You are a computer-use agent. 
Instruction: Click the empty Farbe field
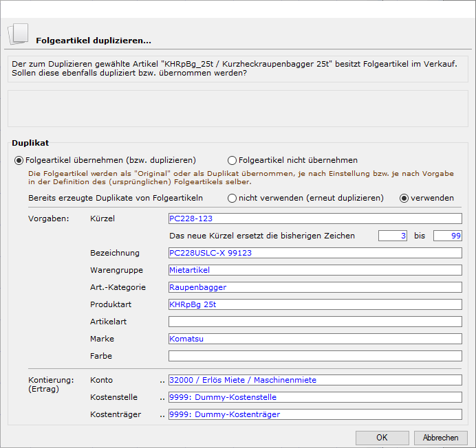[314, 356]
